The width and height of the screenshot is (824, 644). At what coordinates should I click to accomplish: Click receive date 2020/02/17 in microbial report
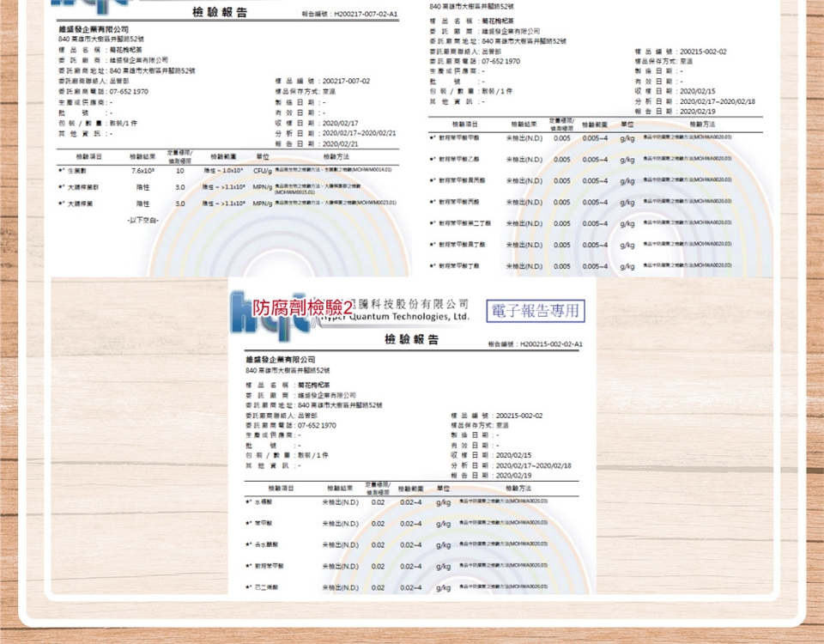tap(340, 123)
